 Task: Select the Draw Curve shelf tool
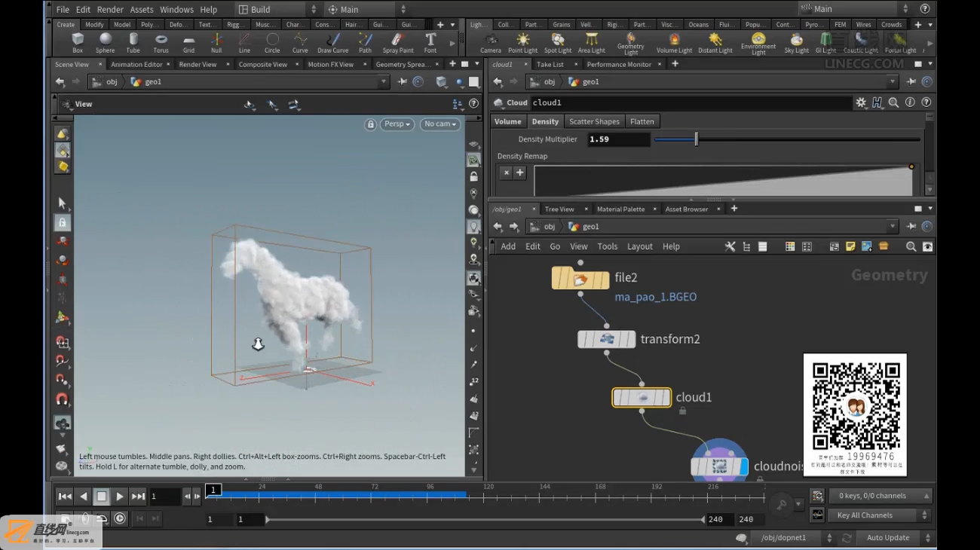click(333, 43)
